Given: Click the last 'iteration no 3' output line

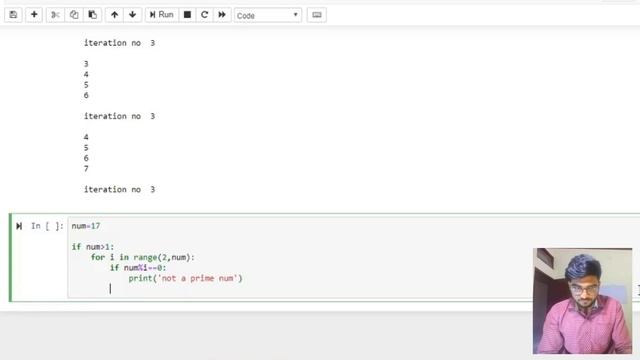Looking at the screenshot, I should (119, 189).
